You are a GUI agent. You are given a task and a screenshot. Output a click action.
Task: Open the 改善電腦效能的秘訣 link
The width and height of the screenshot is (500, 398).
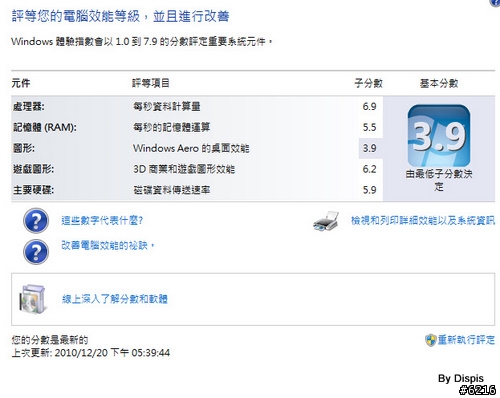click(108, 246)
